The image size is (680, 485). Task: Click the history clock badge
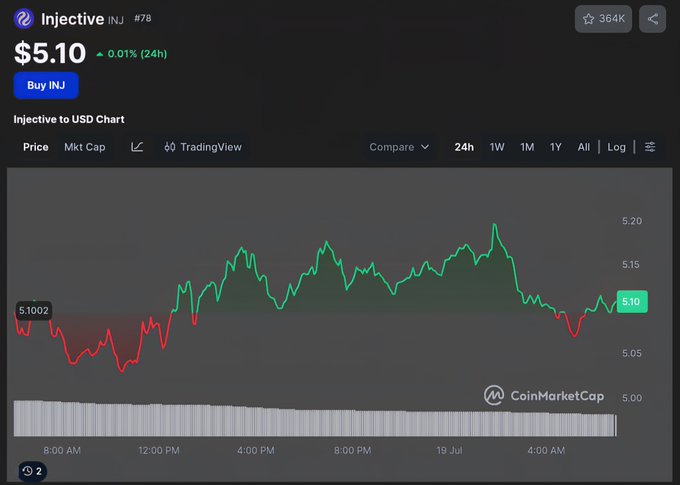click(33, 471)
